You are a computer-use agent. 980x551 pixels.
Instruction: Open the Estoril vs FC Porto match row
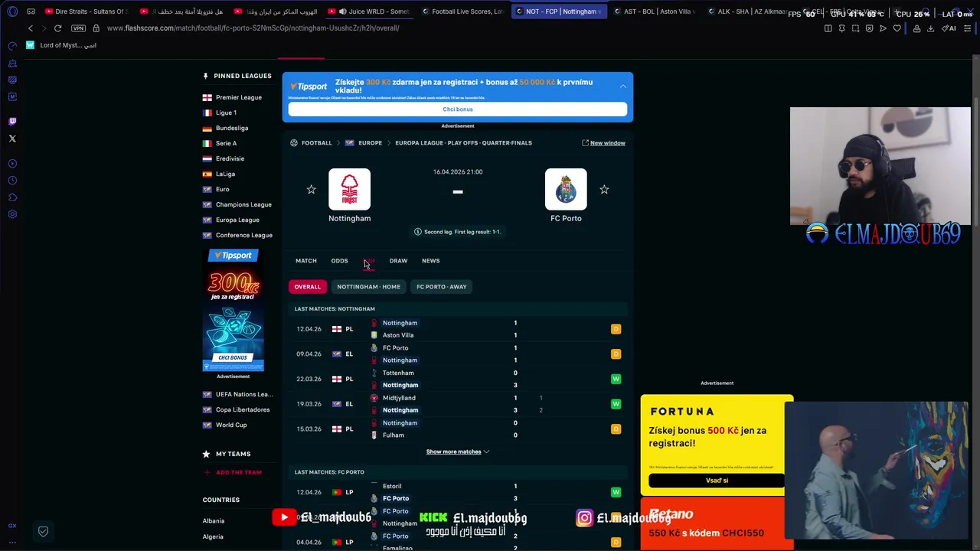[x=458, y=492]
